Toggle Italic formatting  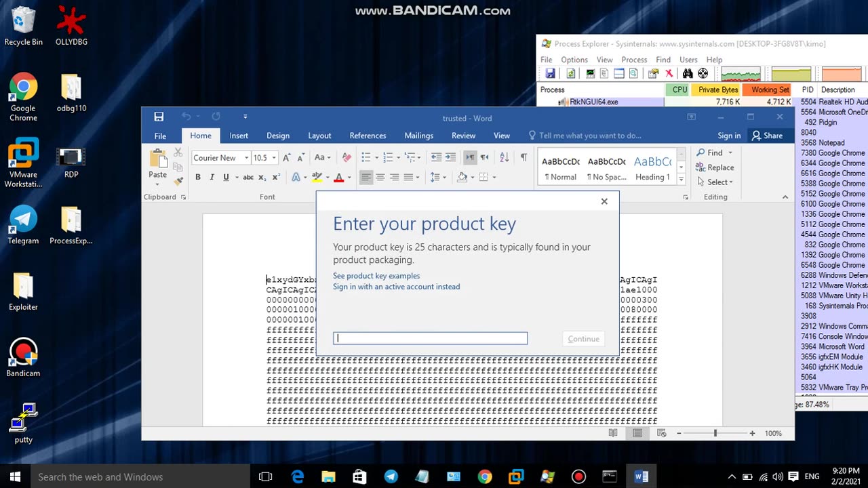(212, 177)
